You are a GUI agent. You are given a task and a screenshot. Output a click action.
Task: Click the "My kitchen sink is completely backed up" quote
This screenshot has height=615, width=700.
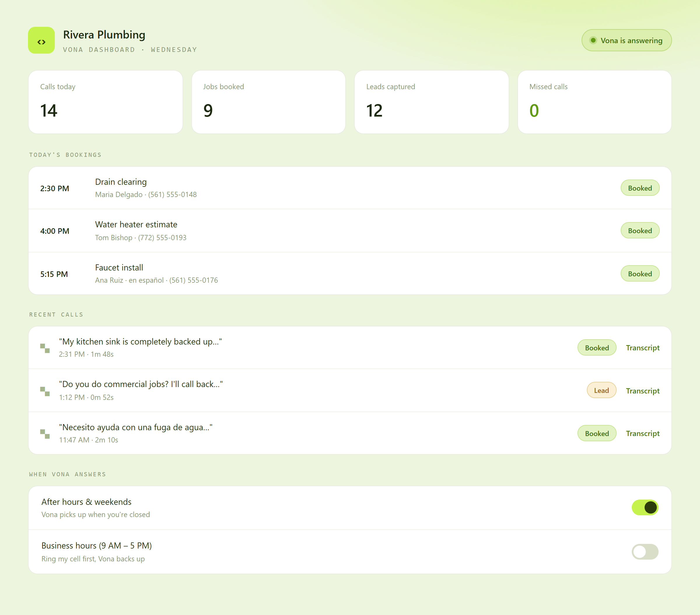[x=140, y=342]
